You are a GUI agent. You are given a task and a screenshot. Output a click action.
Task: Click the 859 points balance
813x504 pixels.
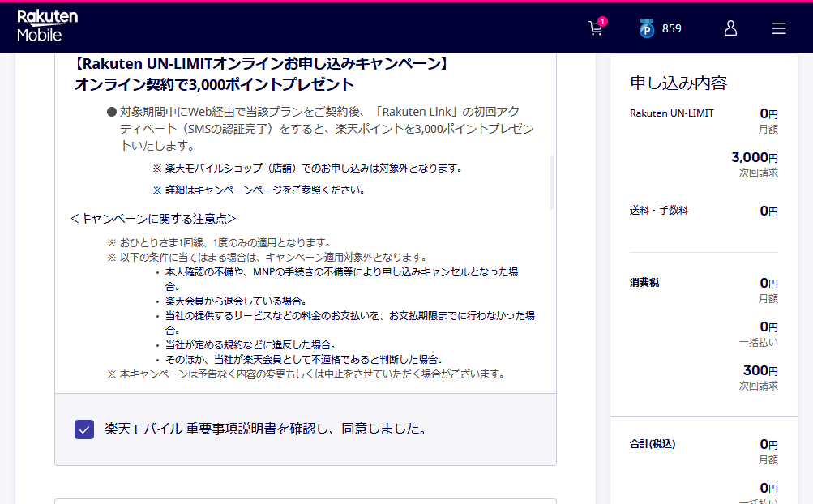[671, 28]
